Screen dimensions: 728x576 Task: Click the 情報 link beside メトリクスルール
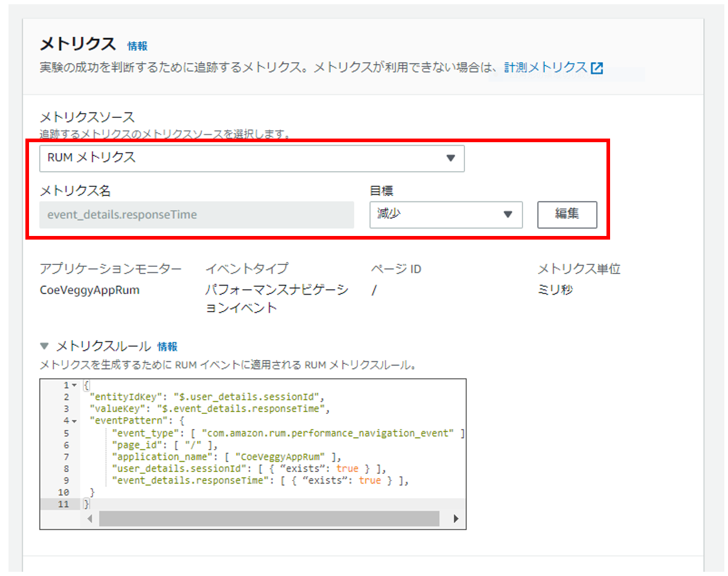167,347
